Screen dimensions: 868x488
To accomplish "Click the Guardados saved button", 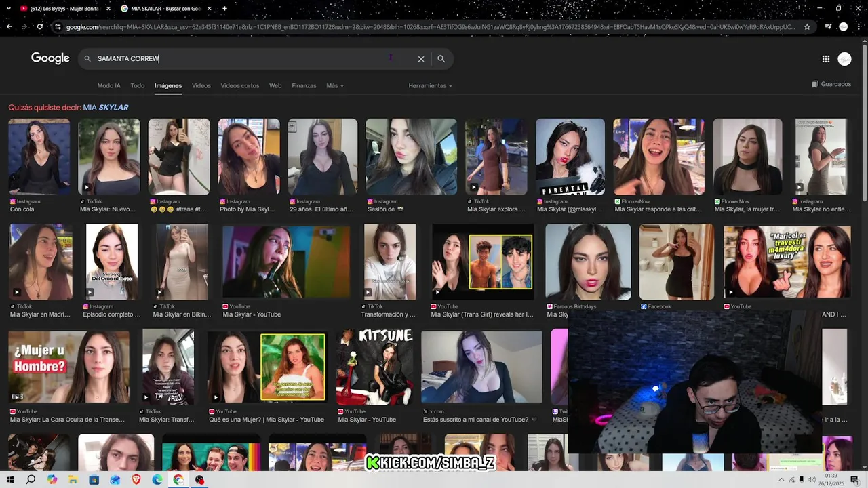I will pos(831,84).
